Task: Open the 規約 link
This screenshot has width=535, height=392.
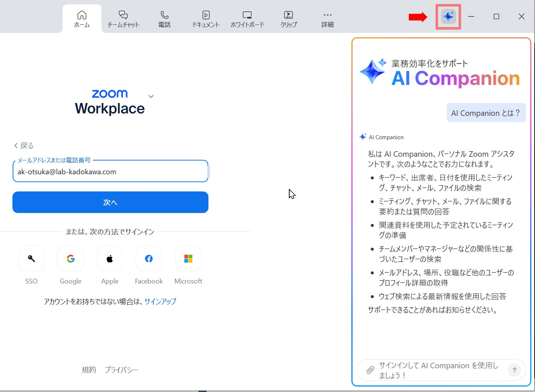Action: coord(89,370)
